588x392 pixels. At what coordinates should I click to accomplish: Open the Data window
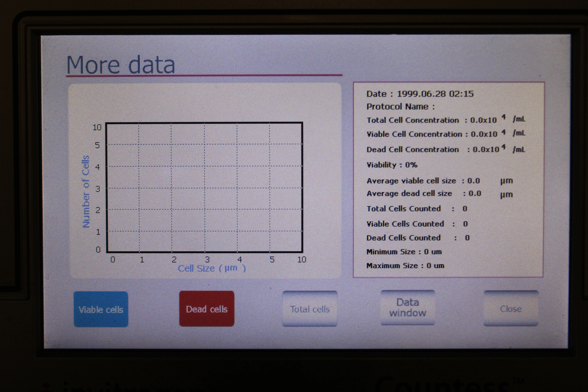point(408,308)
